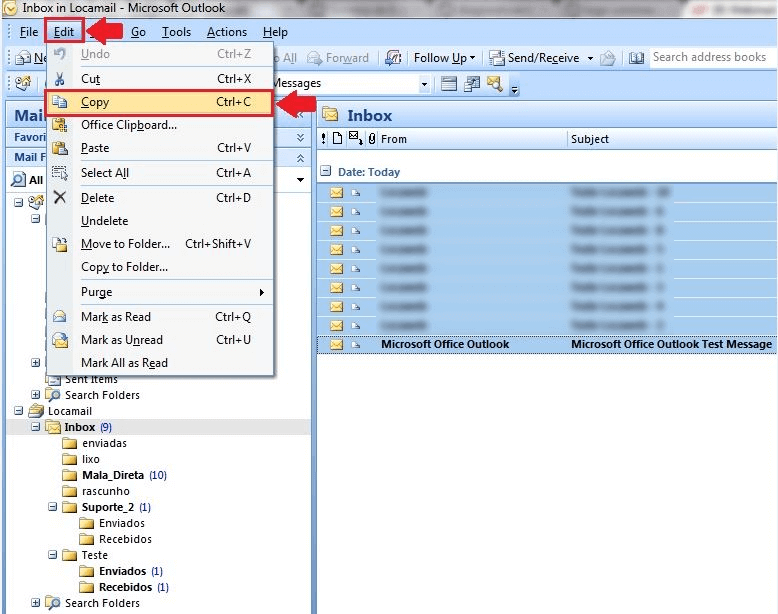Collapse the Inbox folder node
The width and height of the screenshot is (778, 614).
point(36,427)
